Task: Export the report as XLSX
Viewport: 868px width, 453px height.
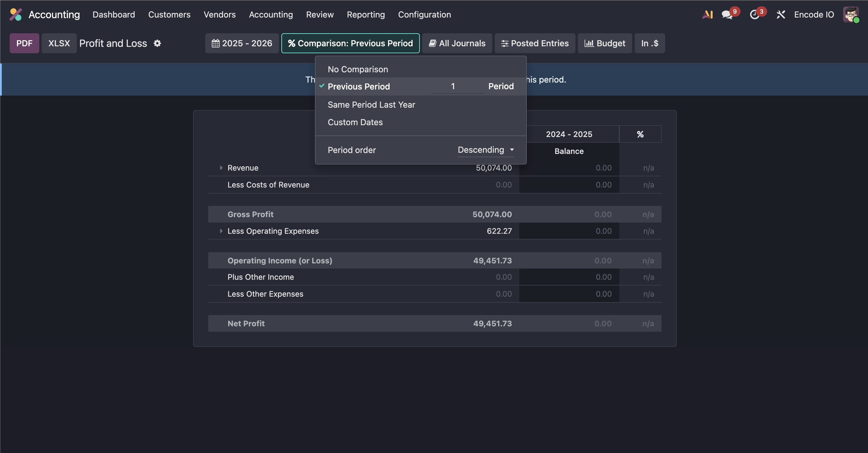Action: pos(59,44)
